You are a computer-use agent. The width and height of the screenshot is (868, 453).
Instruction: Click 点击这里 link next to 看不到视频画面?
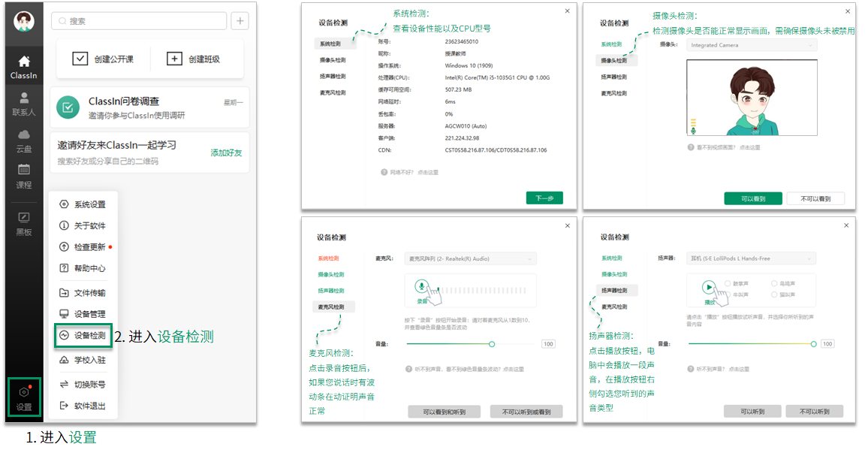click(x=749, y=147)
